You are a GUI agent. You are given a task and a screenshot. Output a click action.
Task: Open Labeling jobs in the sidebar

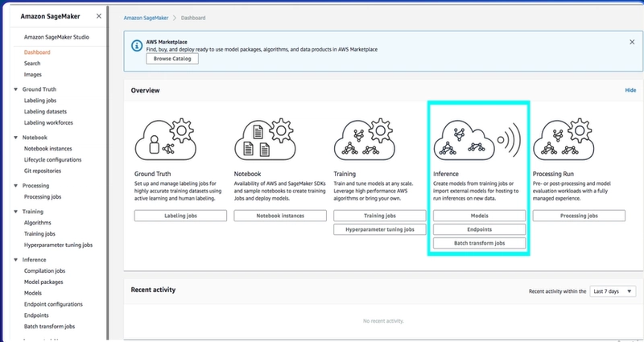point(39,100)
